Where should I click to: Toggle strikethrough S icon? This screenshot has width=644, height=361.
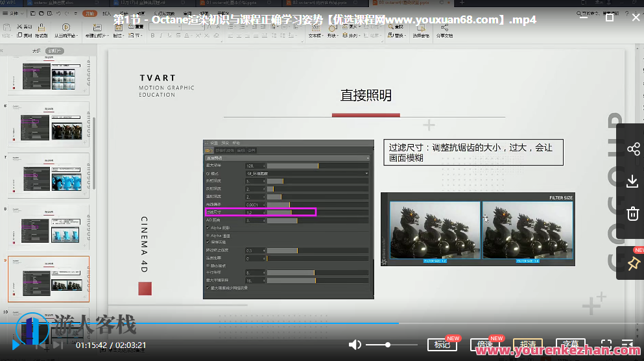point(178,36)
